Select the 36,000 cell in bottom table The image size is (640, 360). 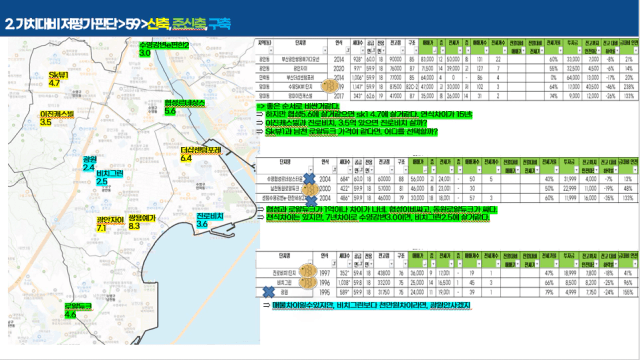(417, 273)
